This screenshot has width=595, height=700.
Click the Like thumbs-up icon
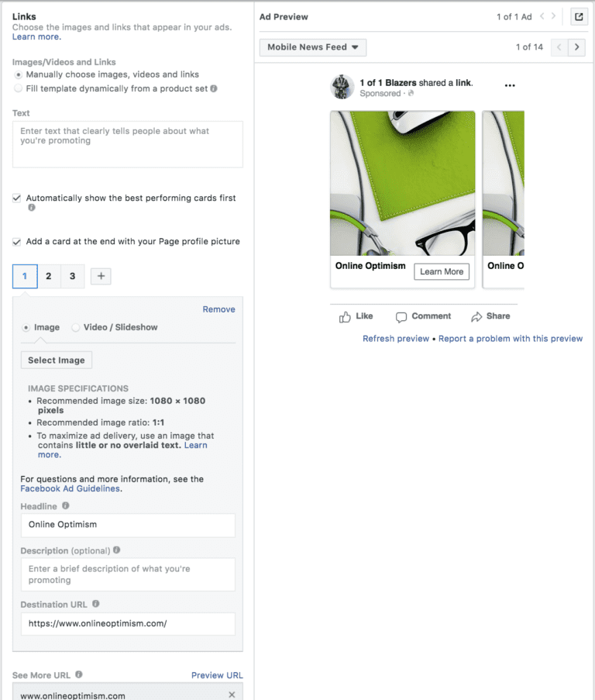click(345, 317)
